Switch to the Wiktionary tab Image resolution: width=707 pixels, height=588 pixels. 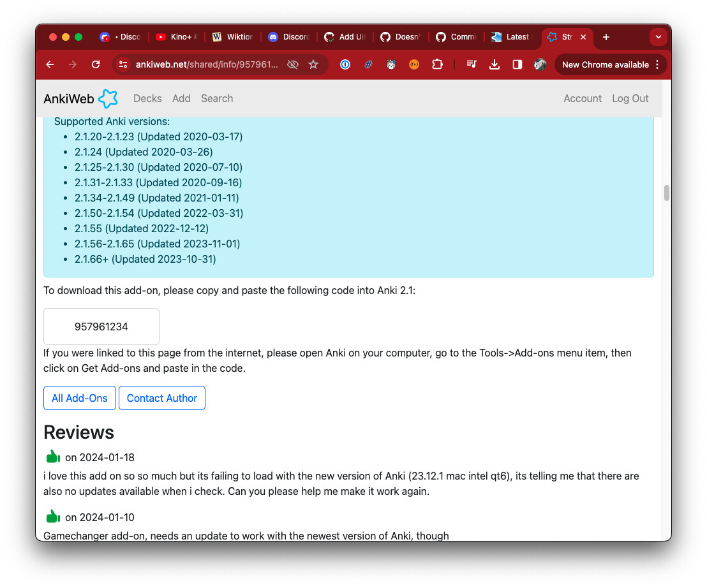233,37
